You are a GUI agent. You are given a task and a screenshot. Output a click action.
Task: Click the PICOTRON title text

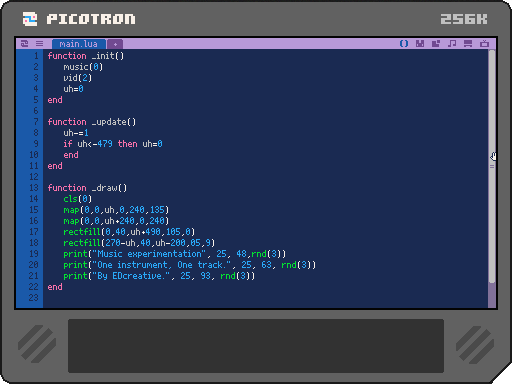click(x=91, y=19)
